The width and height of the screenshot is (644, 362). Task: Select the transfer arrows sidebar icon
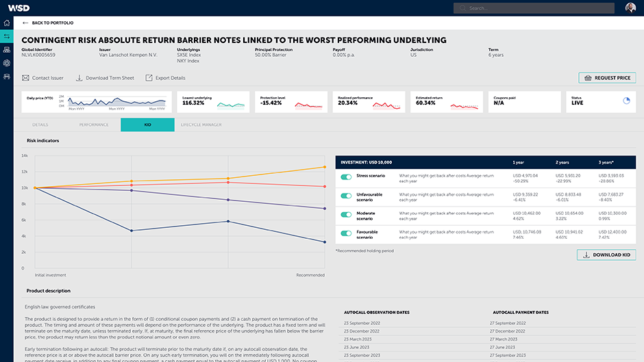[x=7, y=36]
